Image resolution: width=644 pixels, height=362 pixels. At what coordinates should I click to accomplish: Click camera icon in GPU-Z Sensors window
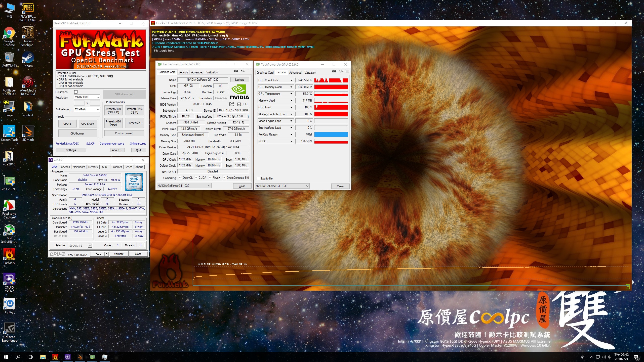tap(334, 71)
